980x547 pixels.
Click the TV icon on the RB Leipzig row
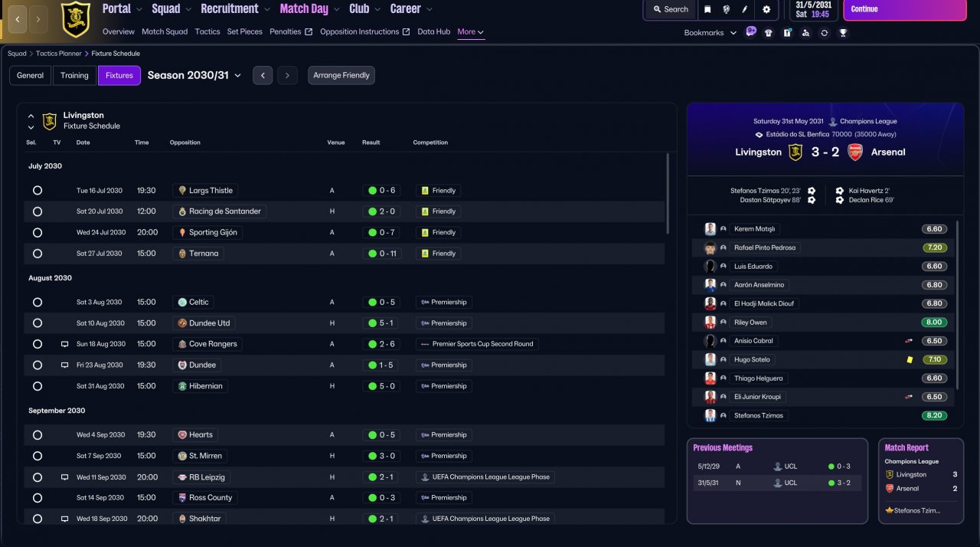(x=65, y=477)
